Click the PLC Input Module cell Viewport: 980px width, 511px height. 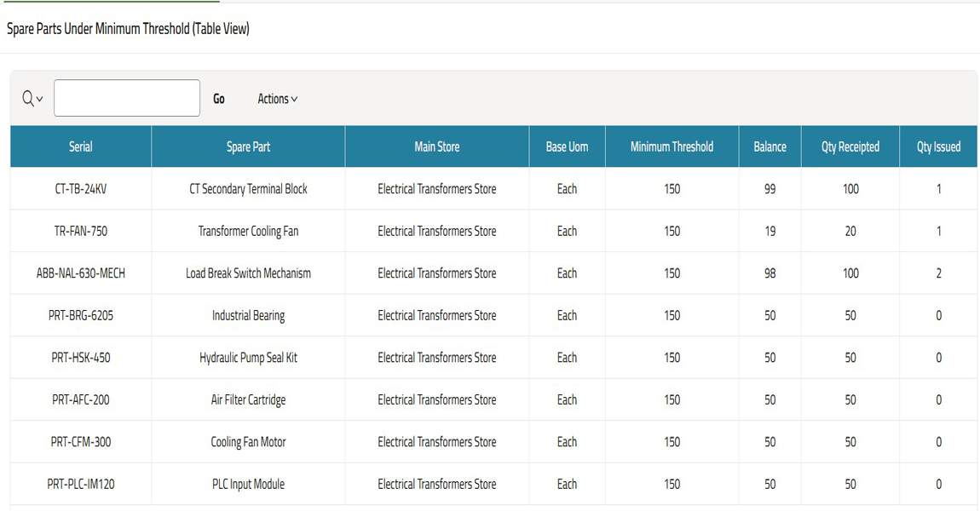[x=248, y=484]
